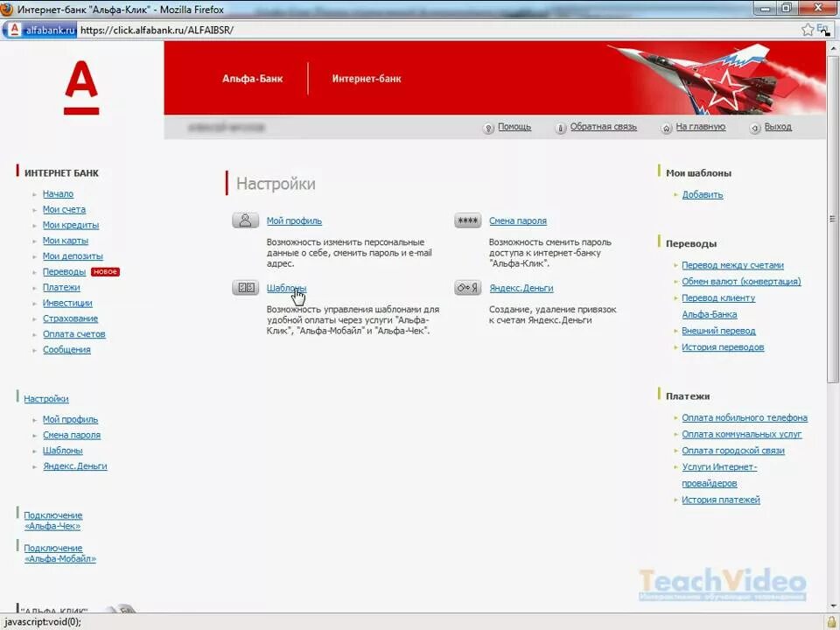The width and height of the screenshot is (840, 630).
Task: Click the page vertical scrollbar thumb
Action: click(832, 219)
